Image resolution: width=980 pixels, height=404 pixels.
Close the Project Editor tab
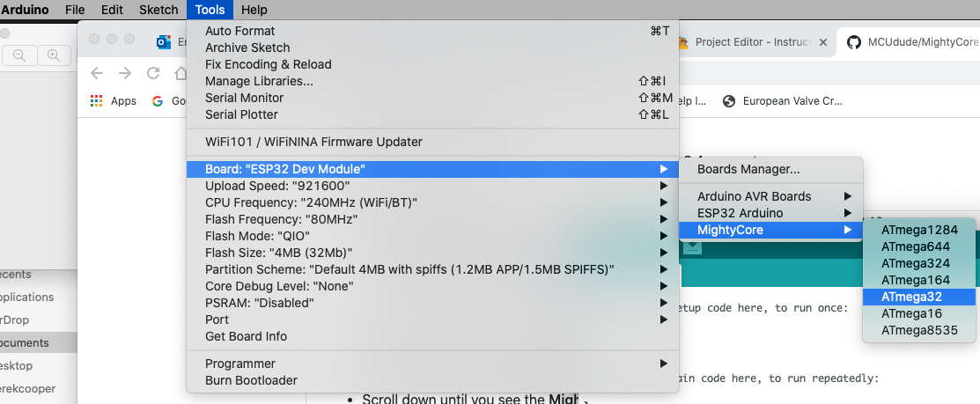tap(823, 42)
